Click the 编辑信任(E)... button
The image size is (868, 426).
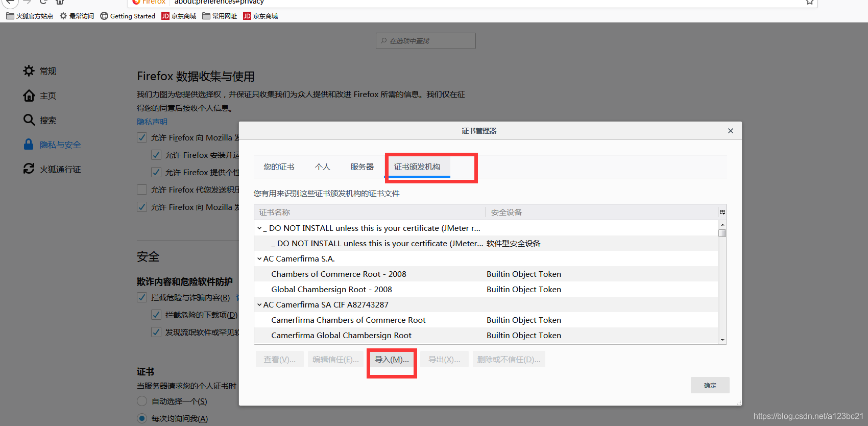336,359
